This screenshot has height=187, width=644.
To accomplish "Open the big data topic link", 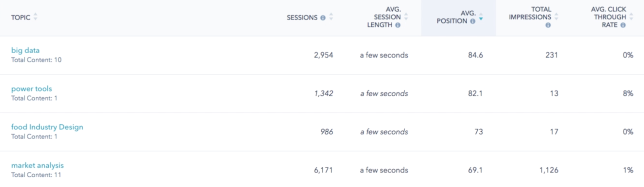I will coord(25,50).
